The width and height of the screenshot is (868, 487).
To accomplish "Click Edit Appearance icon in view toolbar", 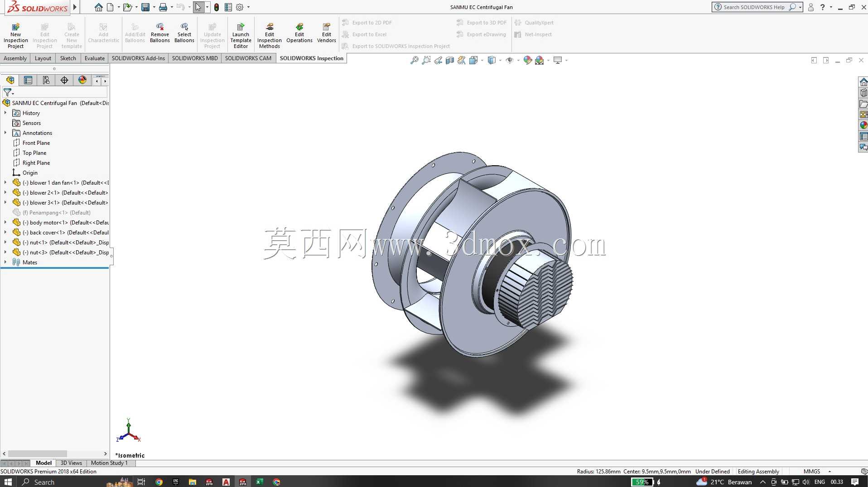I will (527, 60).
